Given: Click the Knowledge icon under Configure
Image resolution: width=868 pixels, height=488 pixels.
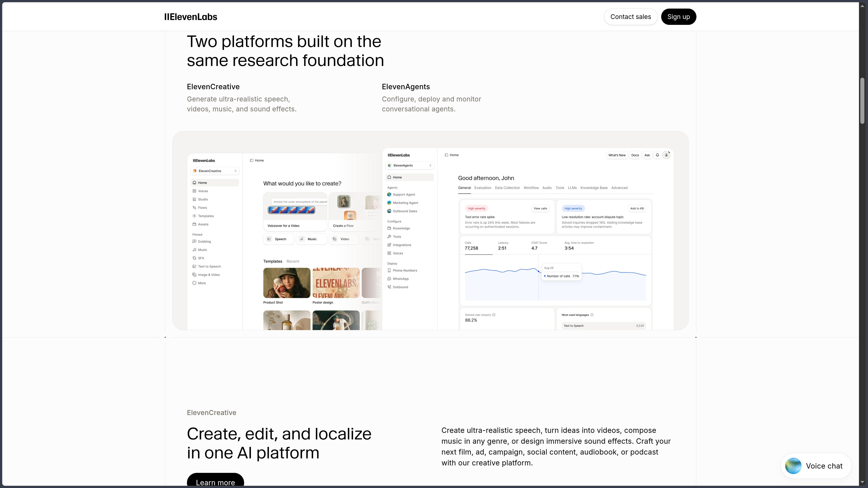Looking at the screenshot, I should tap(389, 228).
